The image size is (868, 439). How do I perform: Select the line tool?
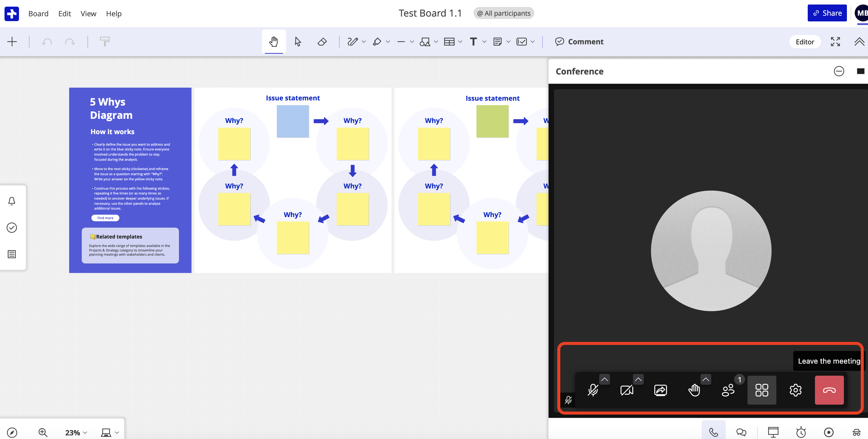point(401,42)
